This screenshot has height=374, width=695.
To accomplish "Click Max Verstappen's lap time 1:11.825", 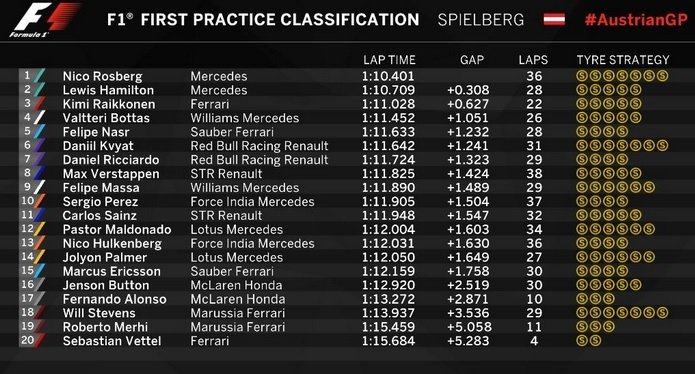I will click(x=388, y=174).
